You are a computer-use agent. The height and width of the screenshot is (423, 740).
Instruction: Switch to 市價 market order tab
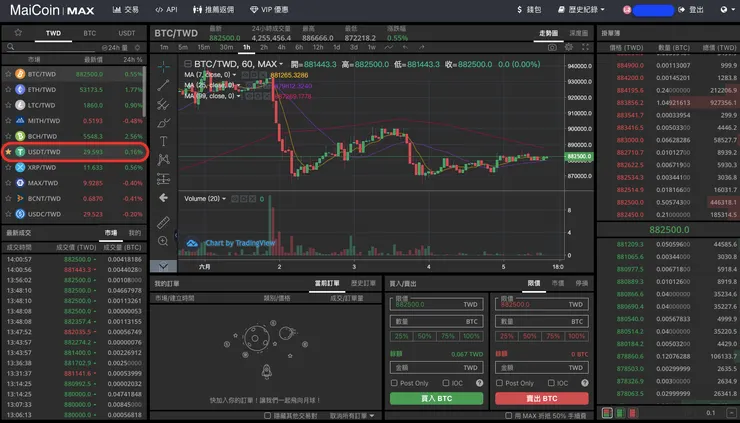(x=558, y=283)
